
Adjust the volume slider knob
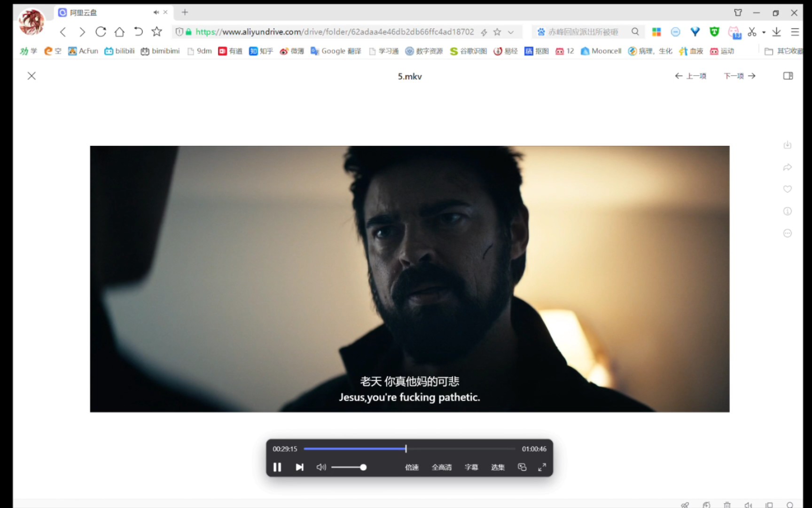tap(363, 467)
